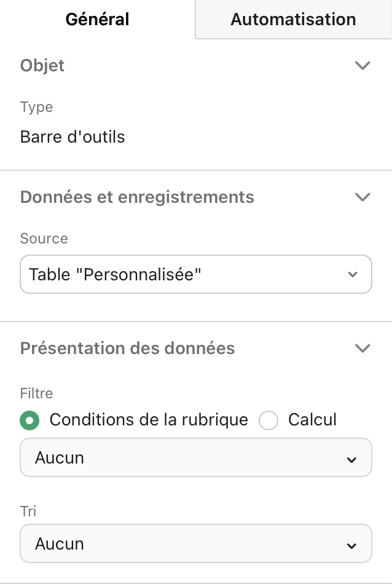Click the Type field label
Viewport: 392px width, 584px height.
pos(36,107)
